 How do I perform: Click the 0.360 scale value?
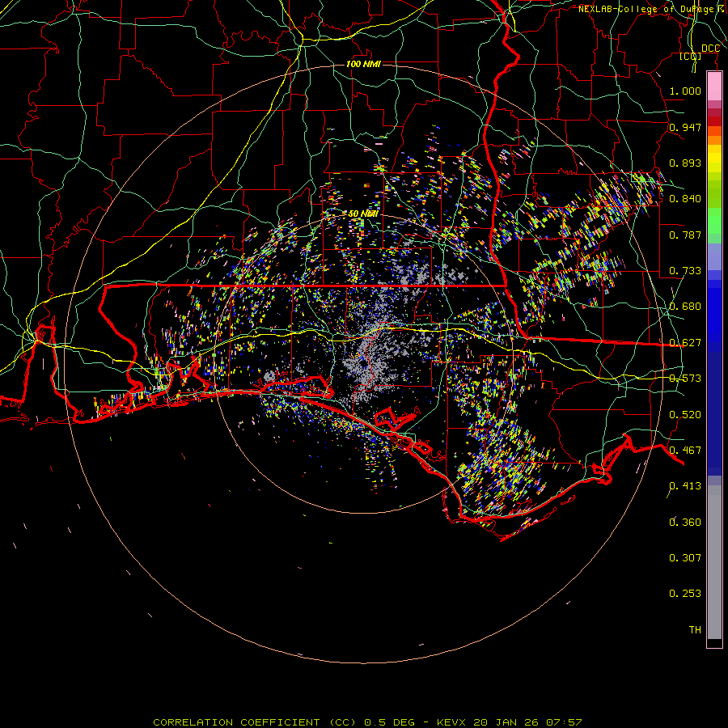coord(685,523)
